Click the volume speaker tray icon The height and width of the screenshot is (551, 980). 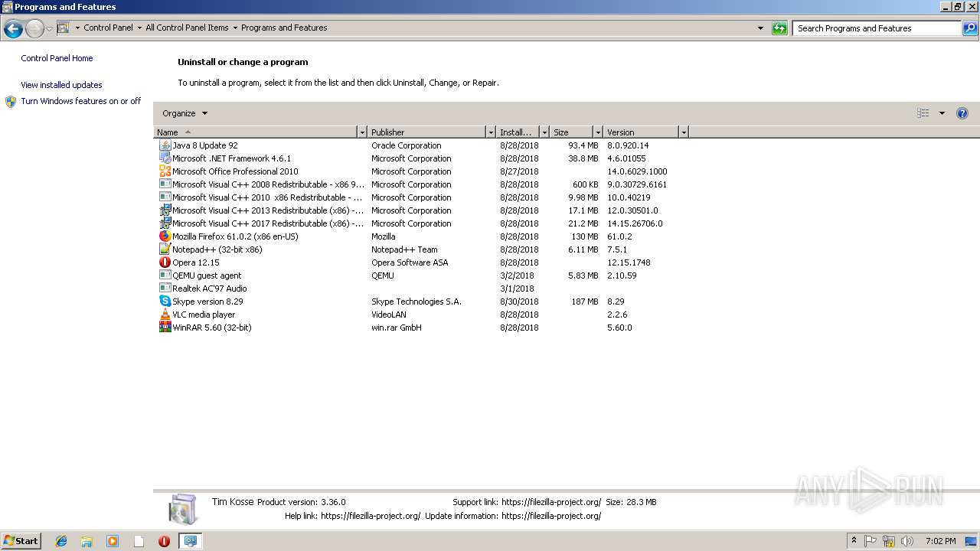[907, 541]
